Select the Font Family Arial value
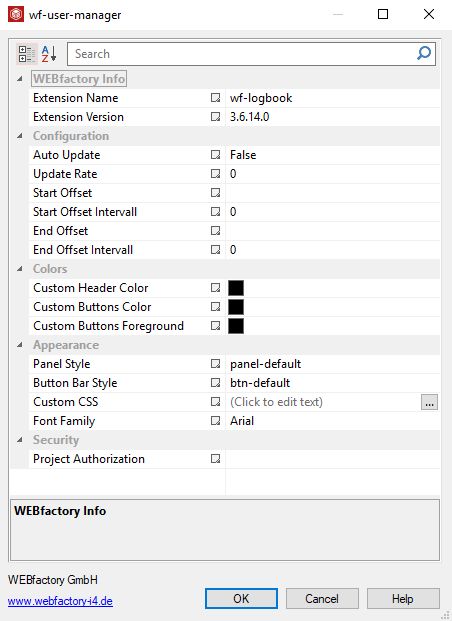This screenshot has width=452, height=621. click(x=333, y=421)
